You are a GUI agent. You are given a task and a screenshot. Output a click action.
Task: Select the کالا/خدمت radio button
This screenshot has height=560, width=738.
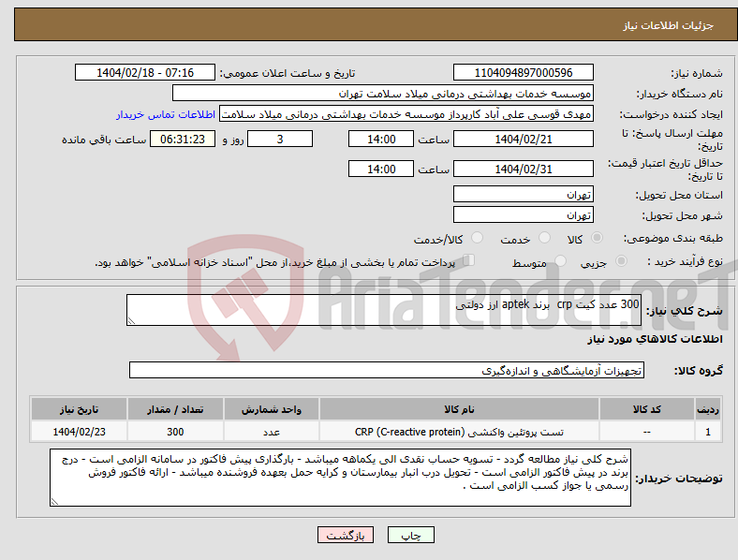[478, 238]
